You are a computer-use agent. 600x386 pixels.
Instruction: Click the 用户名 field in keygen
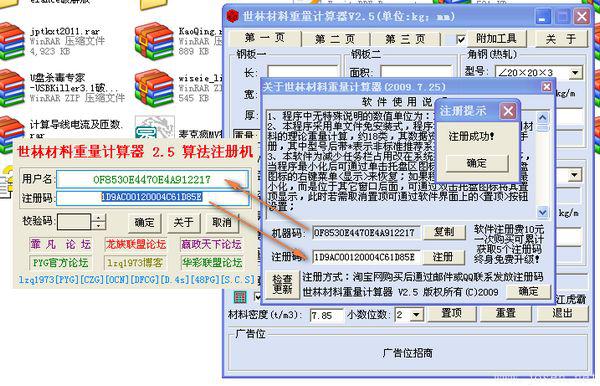pos(152,179)
